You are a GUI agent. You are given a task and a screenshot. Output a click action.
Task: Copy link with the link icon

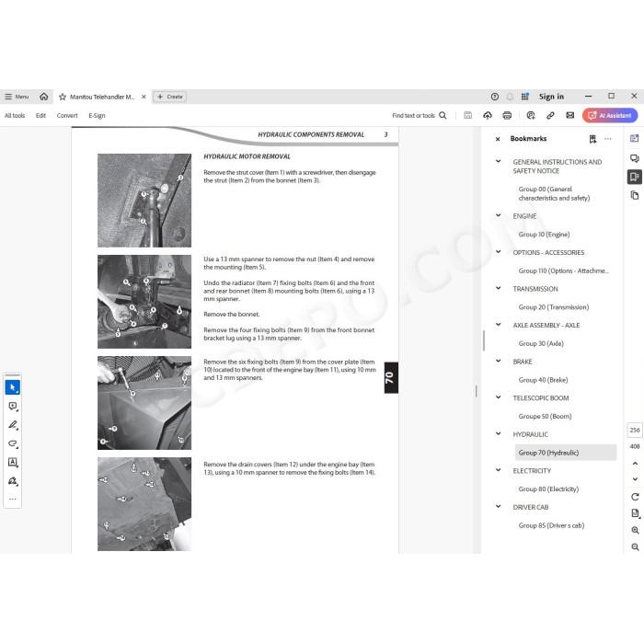[x=550, y=115]
